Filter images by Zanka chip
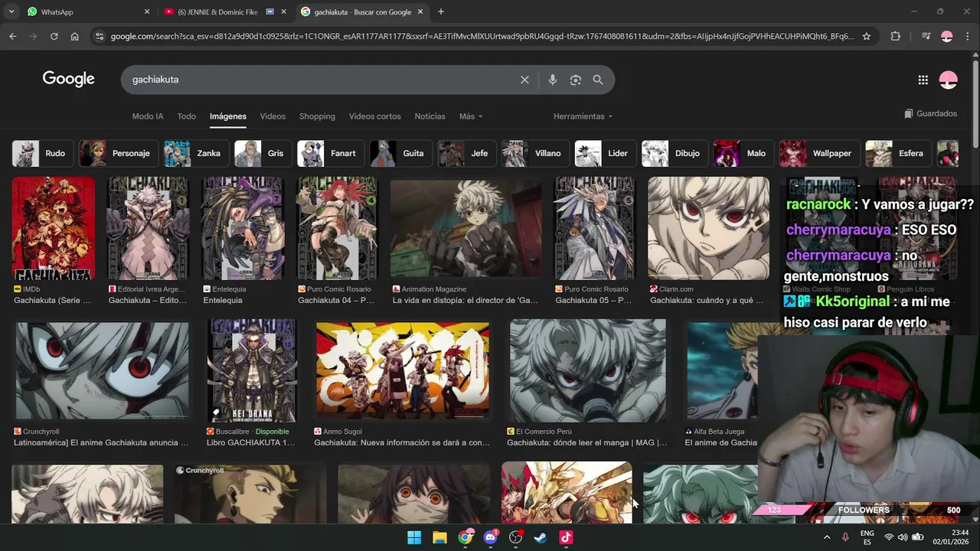This screenshot has height=551, width=980. pos(195,153)
